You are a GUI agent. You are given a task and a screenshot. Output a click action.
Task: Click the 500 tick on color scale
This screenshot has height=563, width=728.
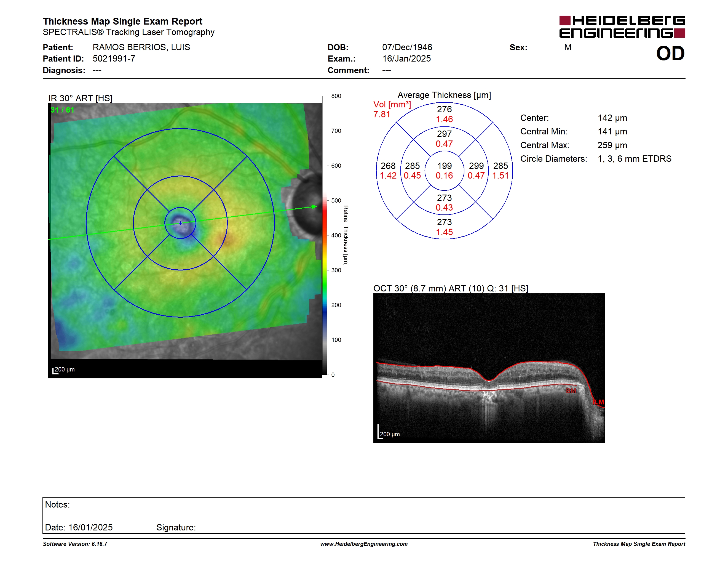pos(336,200)
